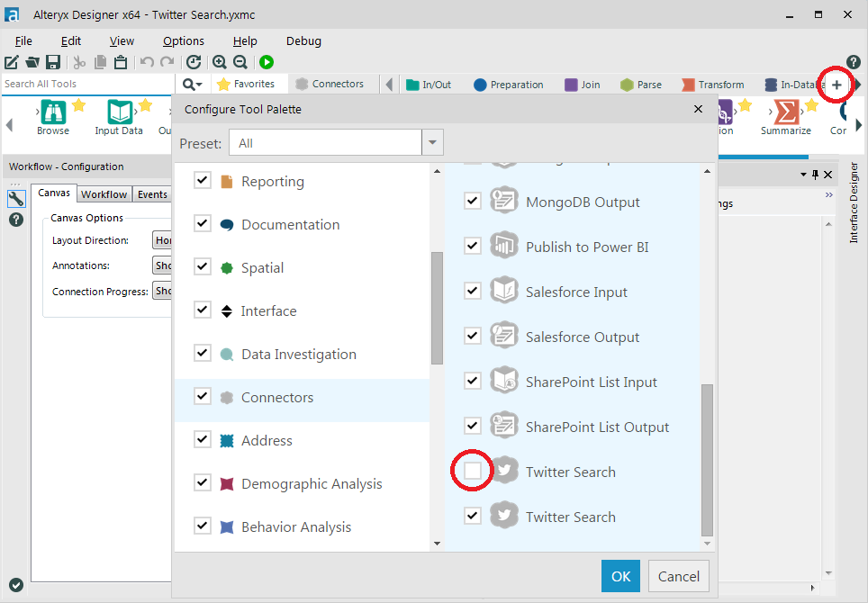This screenshot has width=868, height=603.
Task: Click the circled plus to add a palette category
Action: point(836,84)
